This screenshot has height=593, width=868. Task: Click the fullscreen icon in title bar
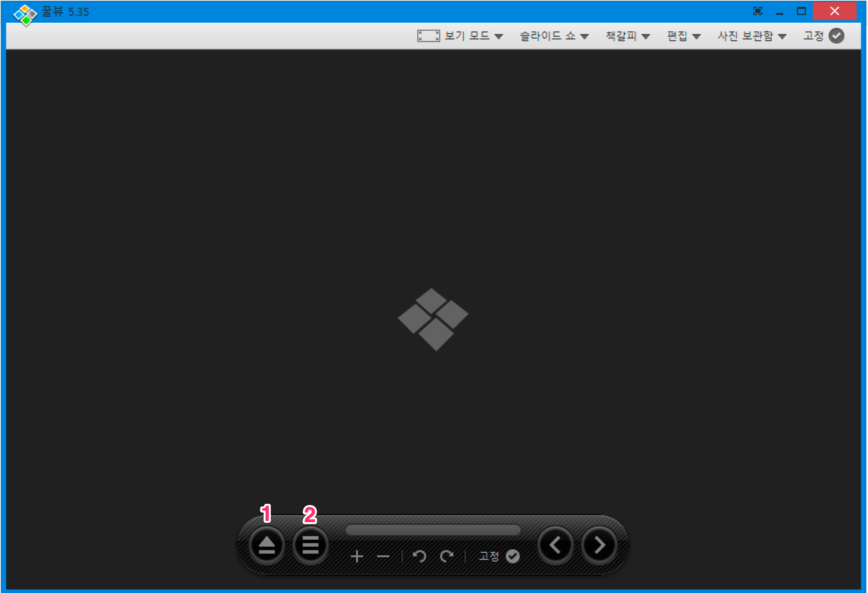click(757, 11)
